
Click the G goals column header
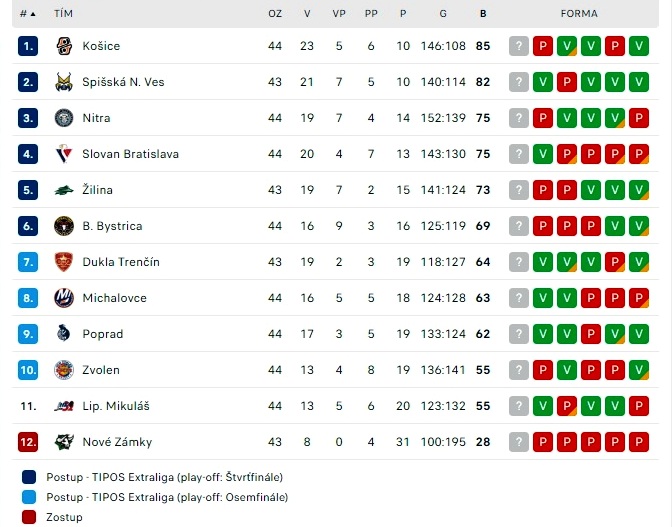(443, 14)
